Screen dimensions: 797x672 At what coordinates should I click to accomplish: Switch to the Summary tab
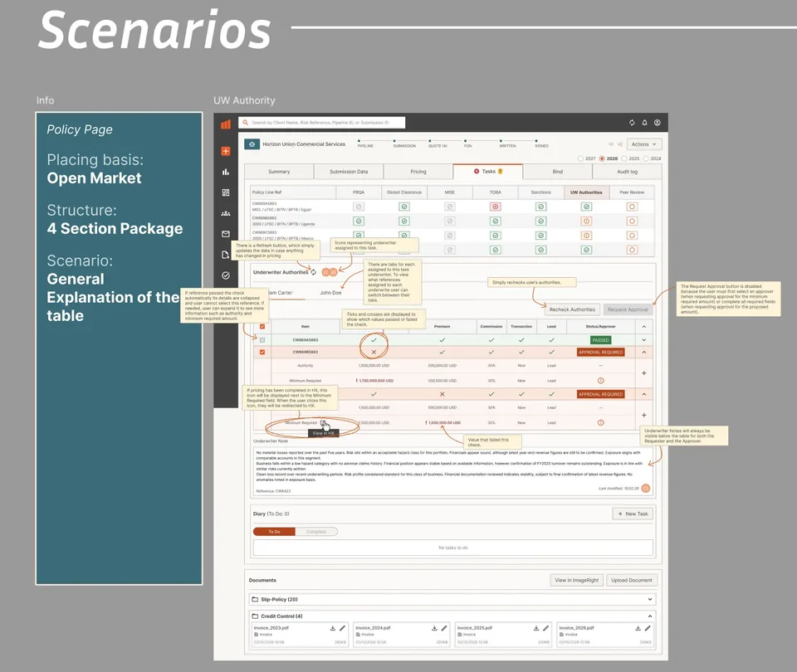coord(279,172)
